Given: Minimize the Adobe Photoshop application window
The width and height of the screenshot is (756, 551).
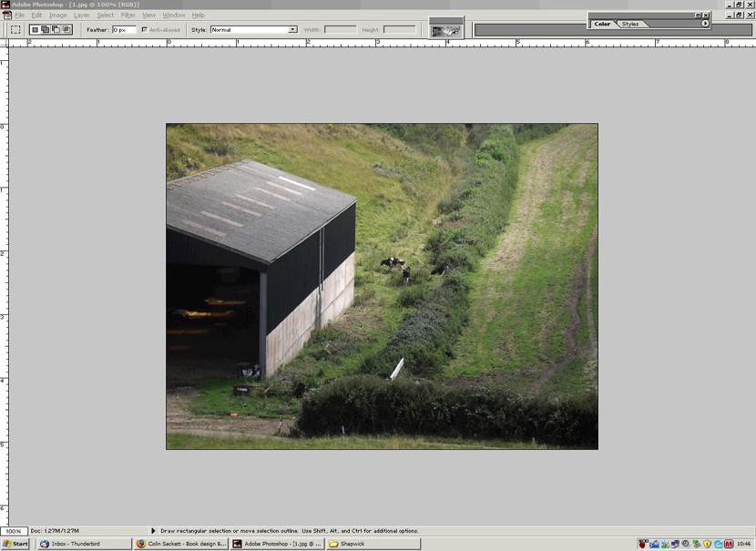Looking at the screenshot, I should pyautogui.click(x=730, y=5).
